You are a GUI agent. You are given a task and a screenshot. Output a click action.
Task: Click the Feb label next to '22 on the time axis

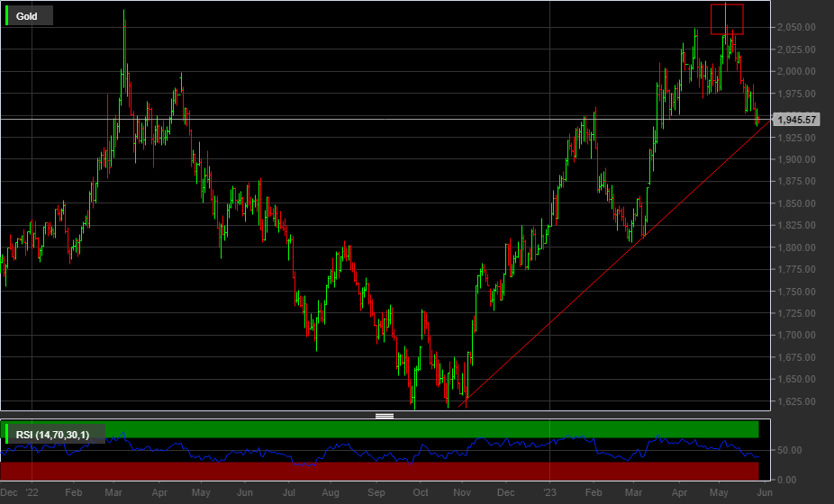pos(73,493)
